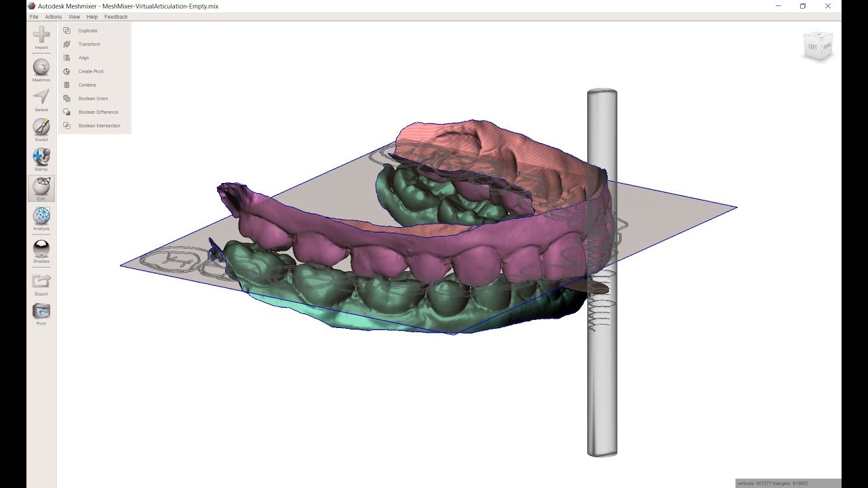Image resolution: width=868 pixels, height=488 pixels.
Task: Choose the Create Pivot label
Action: tap(91, 71)
